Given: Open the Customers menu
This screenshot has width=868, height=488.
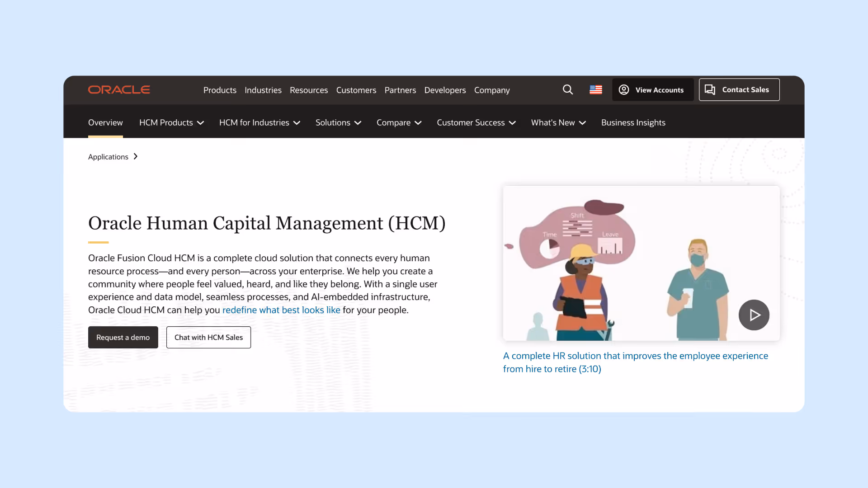Looking at the screenshot, I should [x=356, y=90].
